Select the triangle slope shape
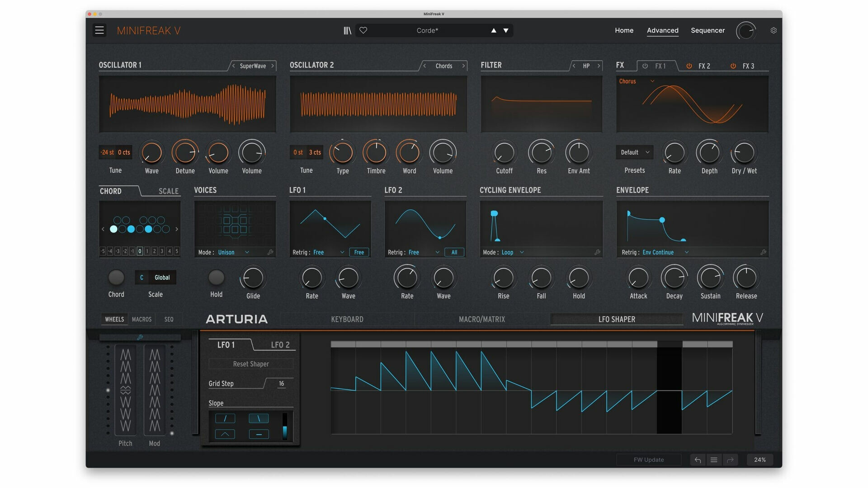The width and height of the screenshot is (868, 488). (225, 434)
